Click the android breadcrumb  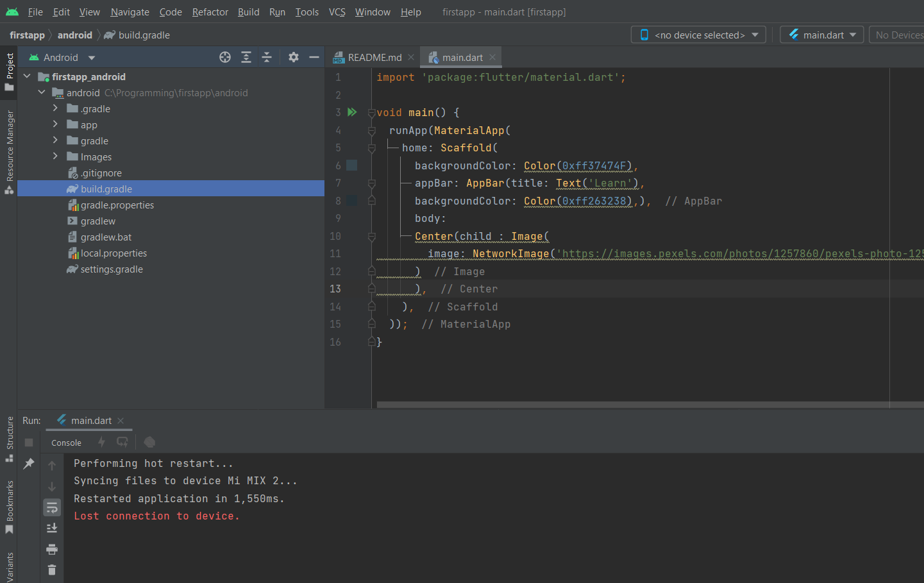click(x=75, y=35)
